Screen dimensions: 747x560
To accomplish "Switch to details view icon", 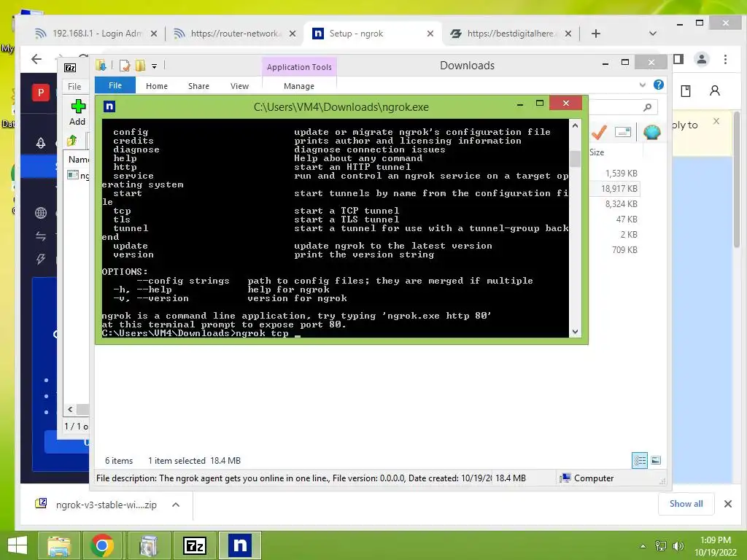I will coord(640,461).
